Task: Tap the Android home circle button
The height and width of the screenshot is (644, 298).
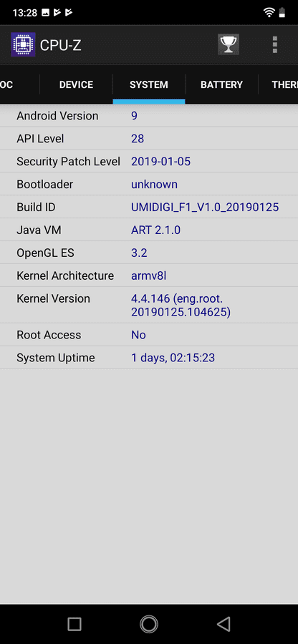Action: pyautogui.click(x=149, y=624)
